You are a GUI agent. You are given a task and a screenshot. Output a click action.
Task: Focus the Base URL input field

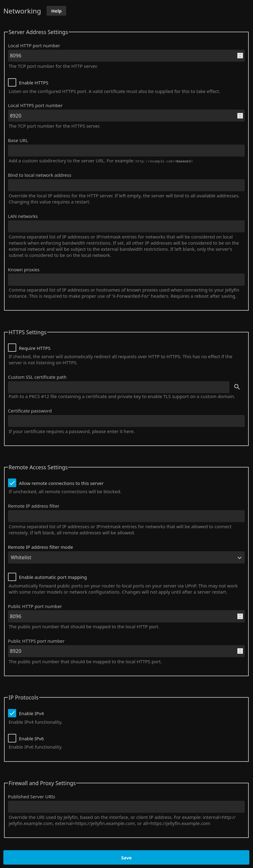[126, 151]
